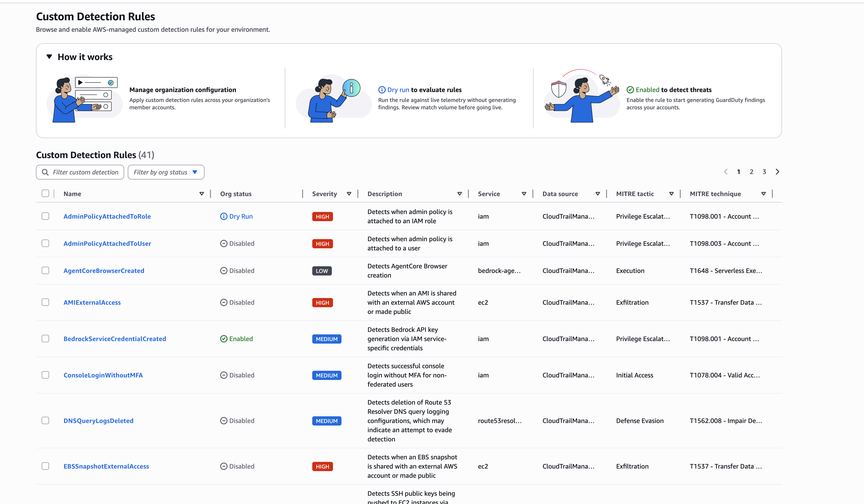Click the HIGH severity badge for AdminPolicyAttachedToRole
Screen dimensions: 864x504
(x=322, y=217)
